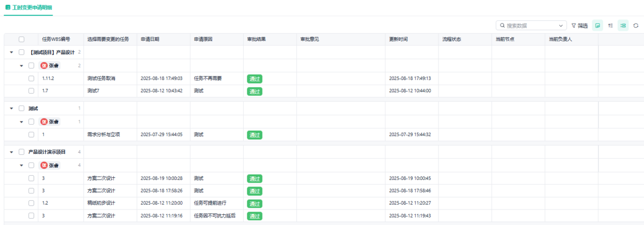Click 张睿 avatar under 【测试项目】产品设计 group
644x225 pixels.
pos(44,65)
